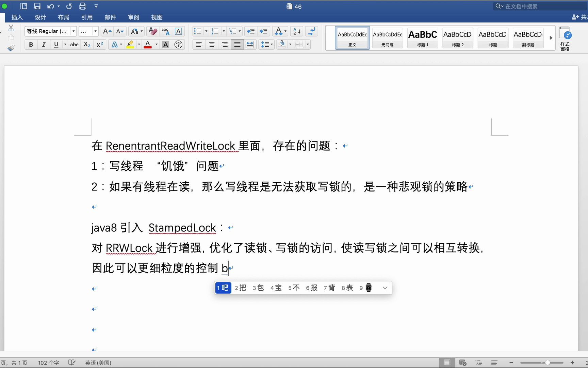The image size is (588, 368).
Task: Click the Cut scissors icon
Action: click(11, 28)
